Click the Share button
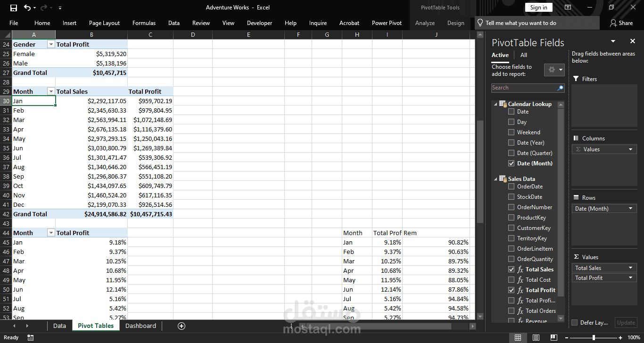This screenshot has width=644, height=343. pyautogui.click(x=621, y=23)
